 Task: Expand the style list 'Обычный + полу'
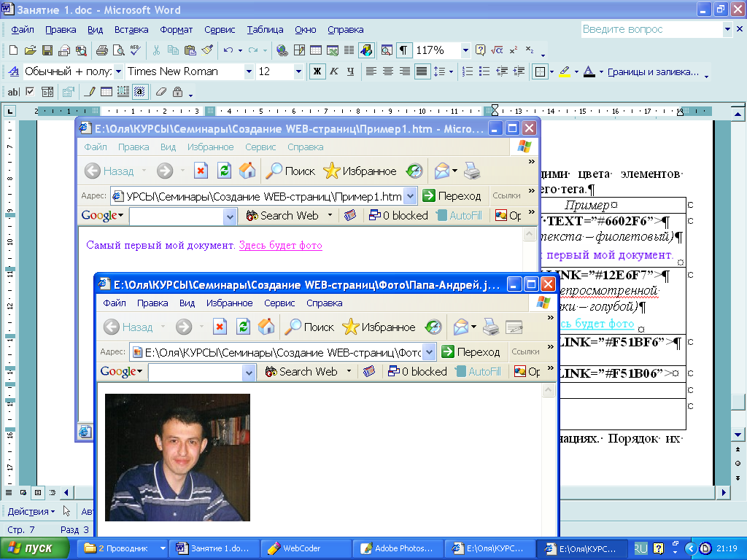click(x=118, y=71)
